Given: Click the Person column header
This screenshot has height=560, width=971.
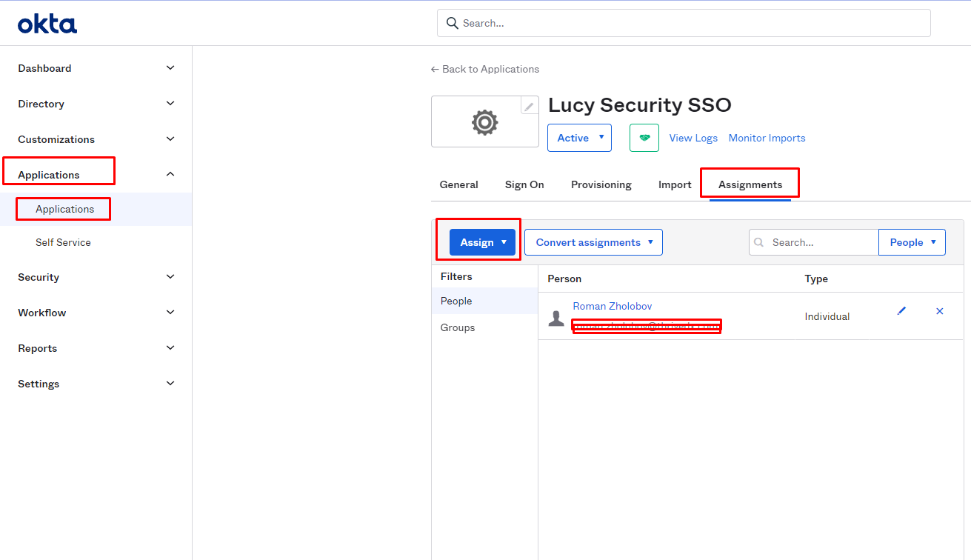Looking at the screenshot, I should (x=564, y=279).
